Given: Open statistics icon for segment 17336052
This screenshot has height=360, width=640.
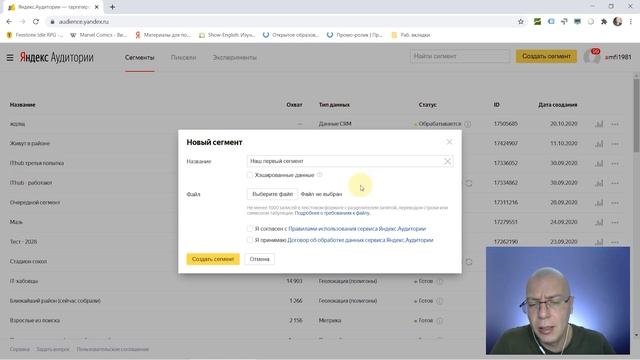Looking at the screenshot, I should tap(599, 163).
